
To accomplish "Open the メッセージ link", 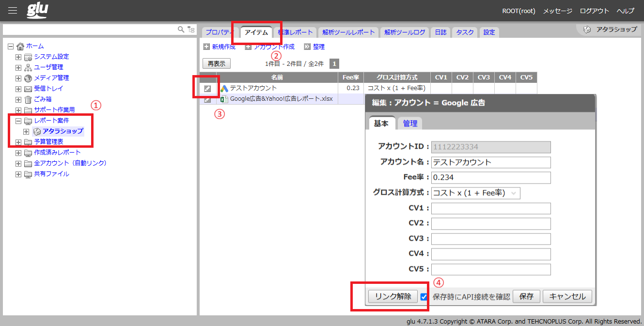I will click(x=558, y=11).
